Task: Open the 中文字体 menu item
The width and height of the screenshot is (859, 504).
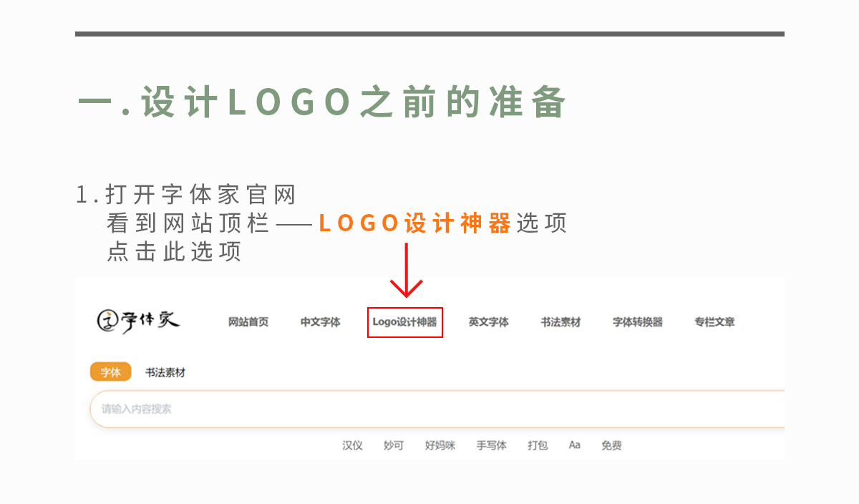Action: 320,322
